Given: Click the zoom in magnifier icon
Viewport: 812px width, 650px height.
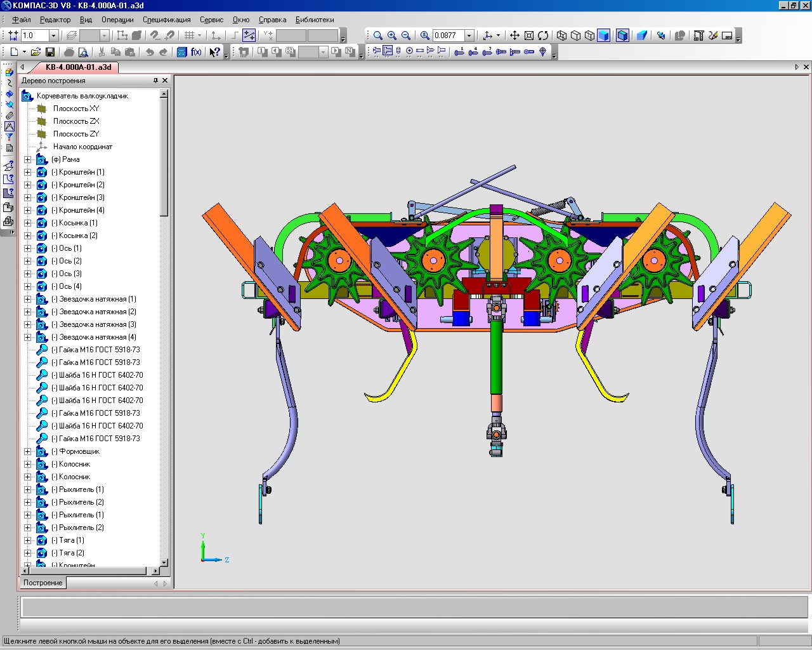Looking at the screenshot, I should (392, 36).
